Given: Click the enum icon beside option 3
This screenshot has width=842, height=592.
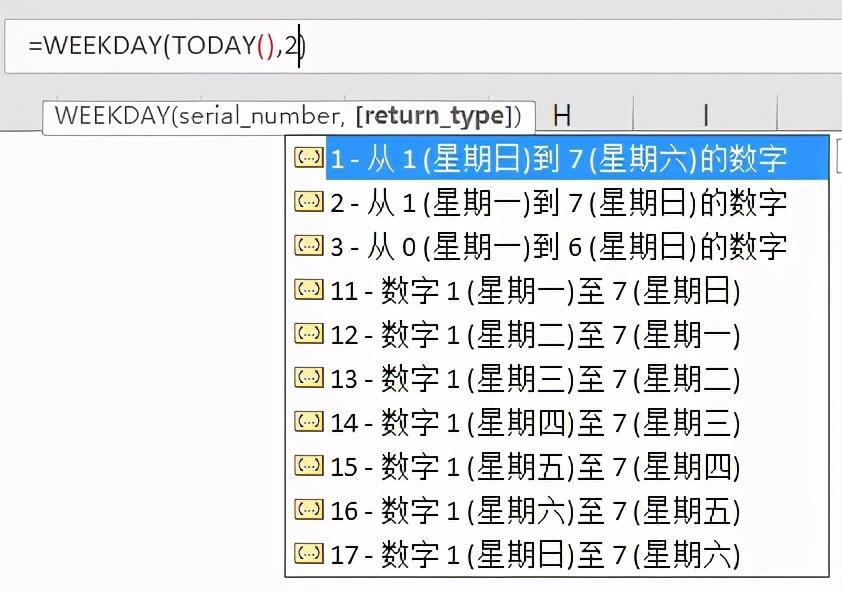Looking at the screenshot, I should pyautogui.click(x=309, y=247).
